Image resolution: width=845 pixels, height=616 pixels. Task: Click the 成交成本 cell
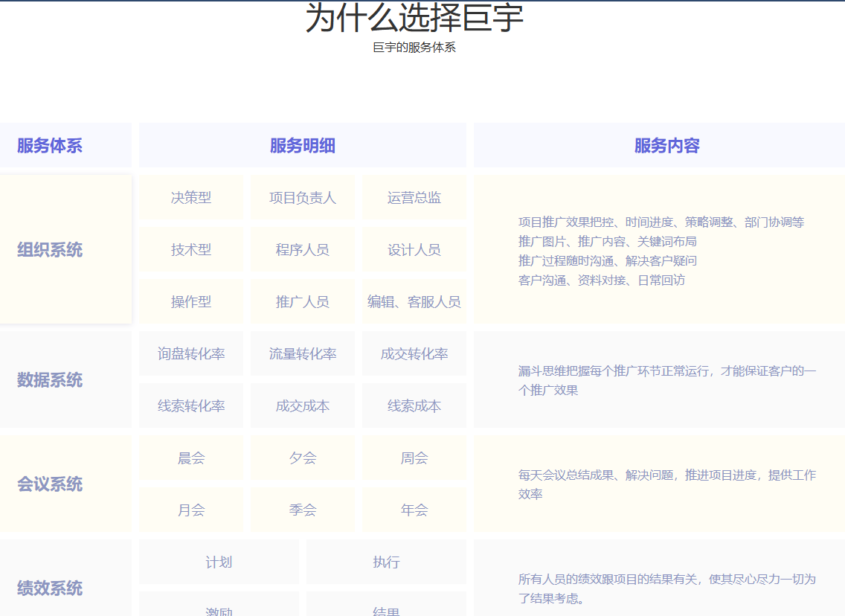tap(303, 405)
